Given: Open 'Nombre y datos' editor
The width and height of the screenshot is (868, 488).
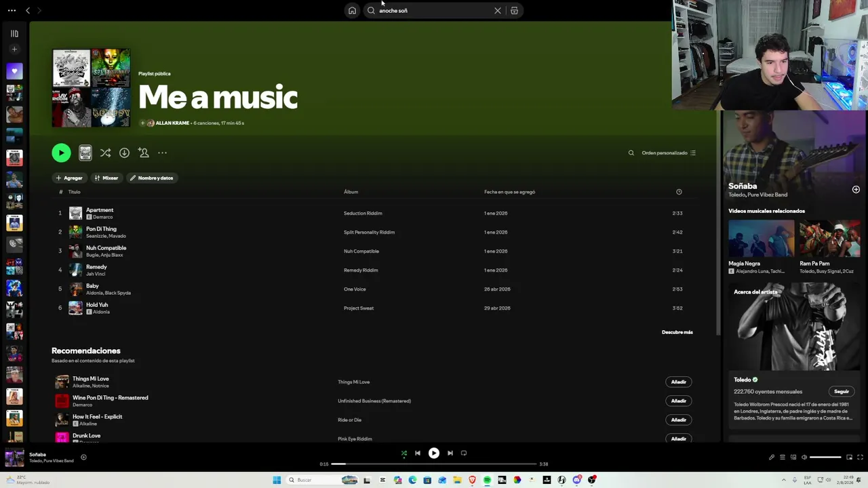Looking at the screenshot, I should tap(152, 178).
